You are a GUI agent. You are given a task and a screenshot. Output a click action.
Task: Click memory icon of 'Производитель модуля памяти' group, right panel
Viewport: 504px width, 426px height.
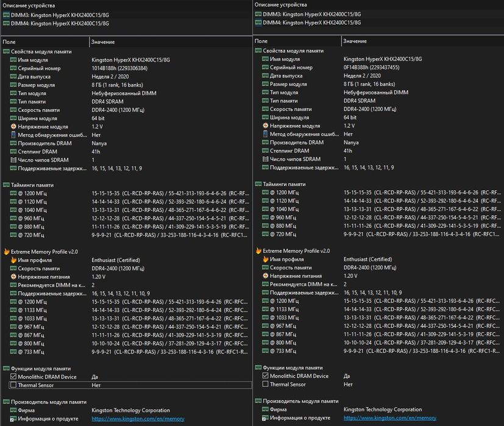258,400
